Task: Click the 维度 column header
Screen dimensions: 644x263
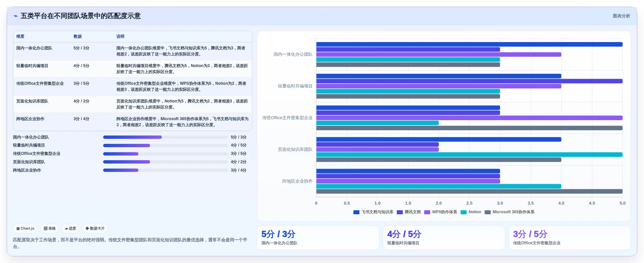Action: coord(20,36)
